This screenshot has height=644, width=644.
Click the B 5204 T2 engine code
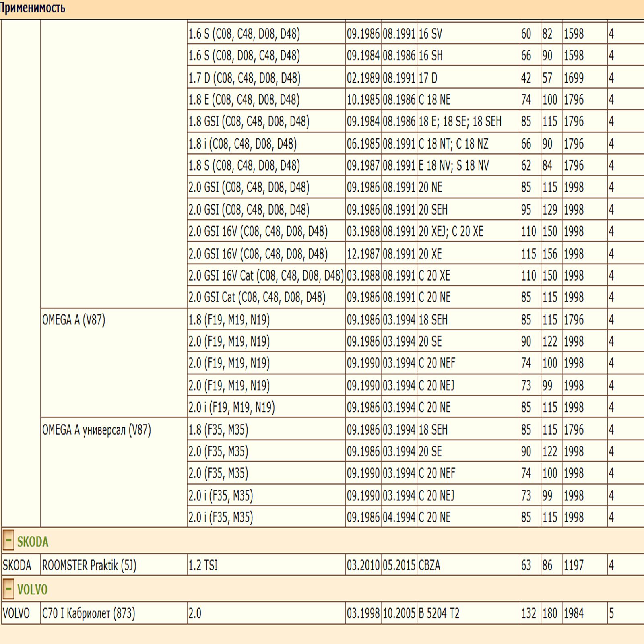pos(439,613)
